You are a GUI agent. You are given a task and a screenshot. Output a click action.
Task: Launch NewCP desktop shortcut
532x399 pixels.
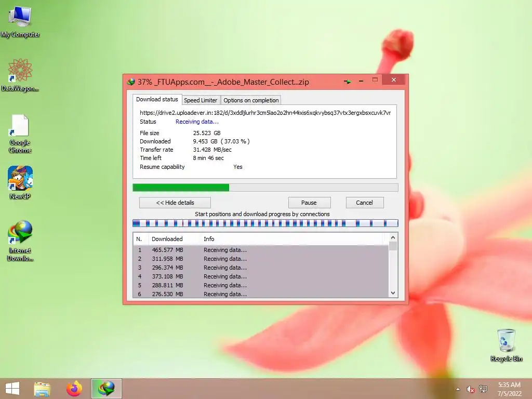tap(20, 182)
